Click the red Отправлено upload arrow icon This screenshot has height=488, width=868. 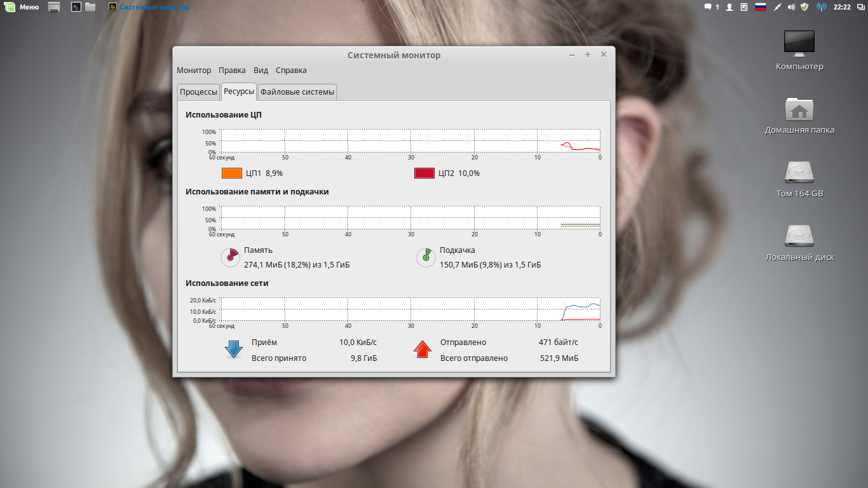click(x=423, y=349)
